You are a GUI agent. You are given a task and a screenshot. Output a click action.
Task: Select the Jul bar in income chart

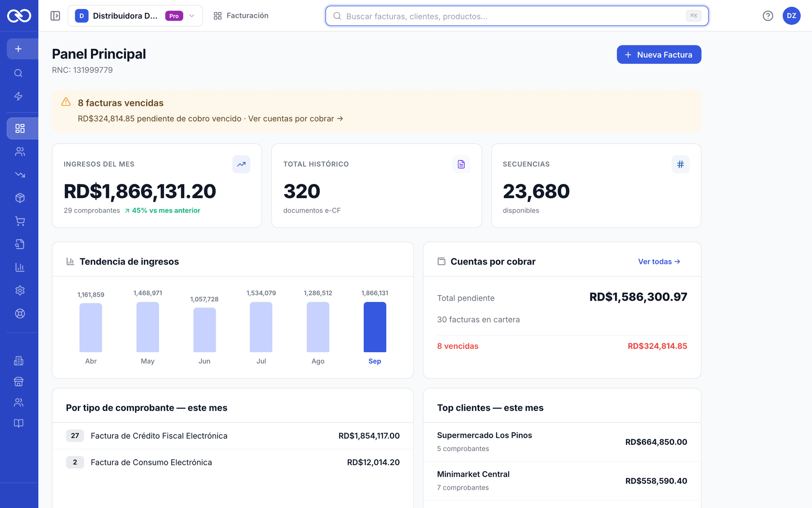261,327
